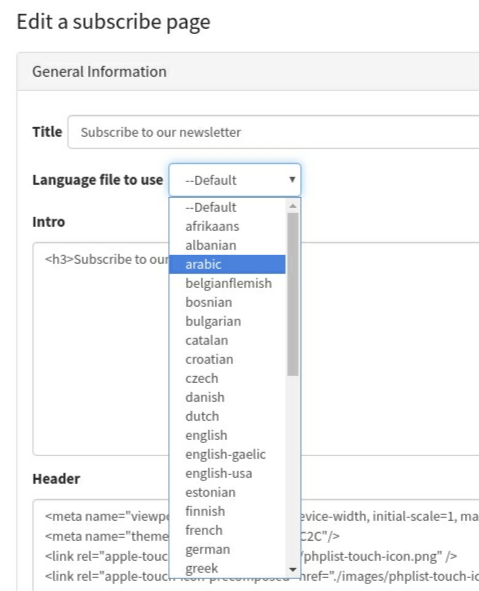
Task: Choose afrikaans from the language list
Action: [x=228, y=226]
